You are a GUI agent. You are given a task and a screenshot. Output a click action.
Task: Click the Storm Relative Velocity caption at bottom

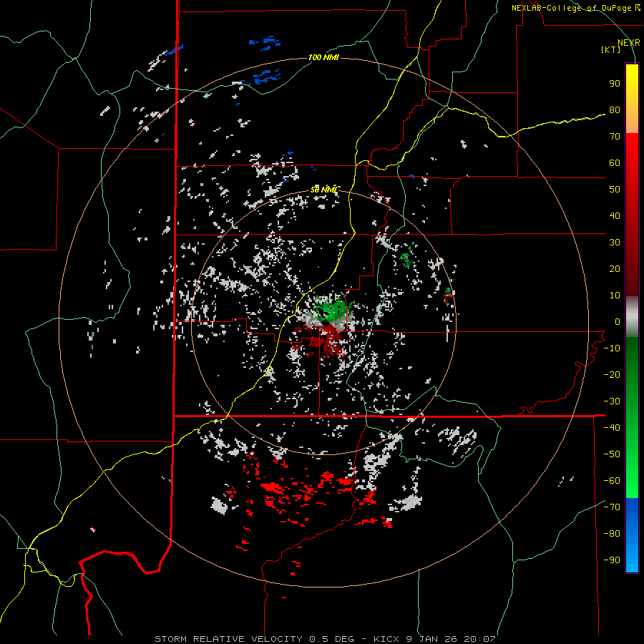tap(325, 639)
